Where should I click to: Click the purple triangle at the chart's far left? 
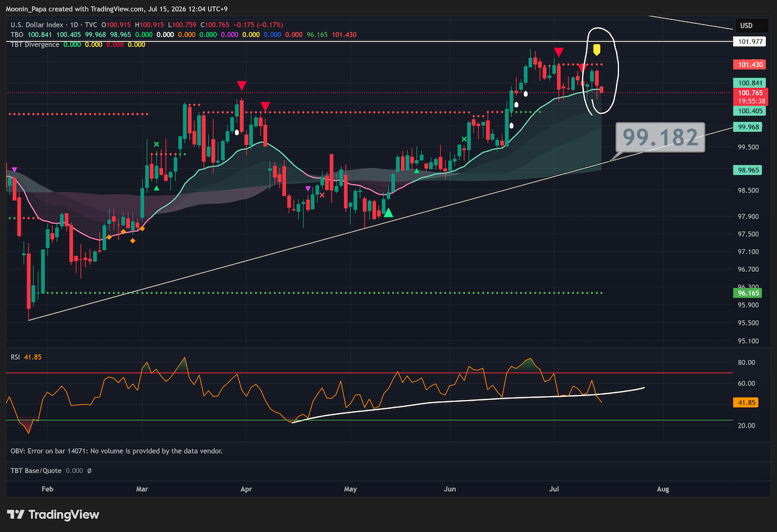[x=14, y=170]
